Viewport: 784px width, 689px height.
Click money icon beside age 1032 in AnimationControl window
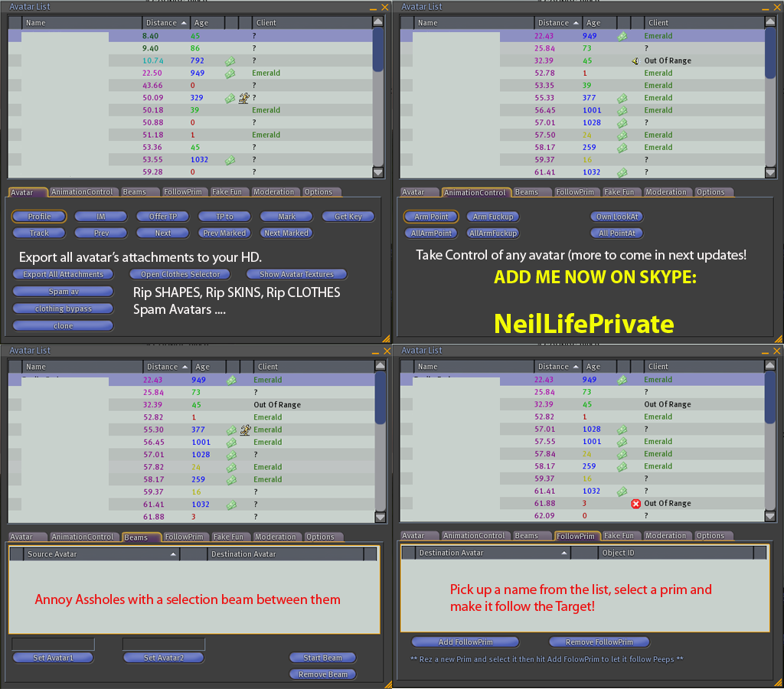click(x=622, y=172)
